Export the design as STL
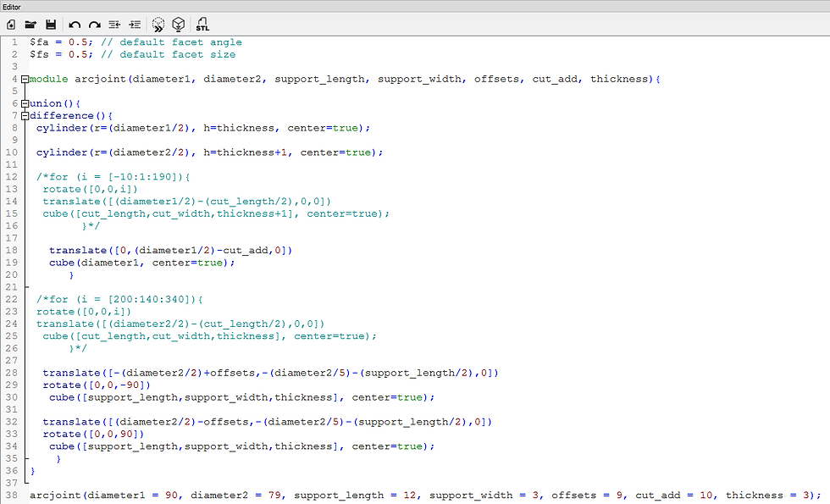This screenshot has width=830, height=504. [202, 25]
